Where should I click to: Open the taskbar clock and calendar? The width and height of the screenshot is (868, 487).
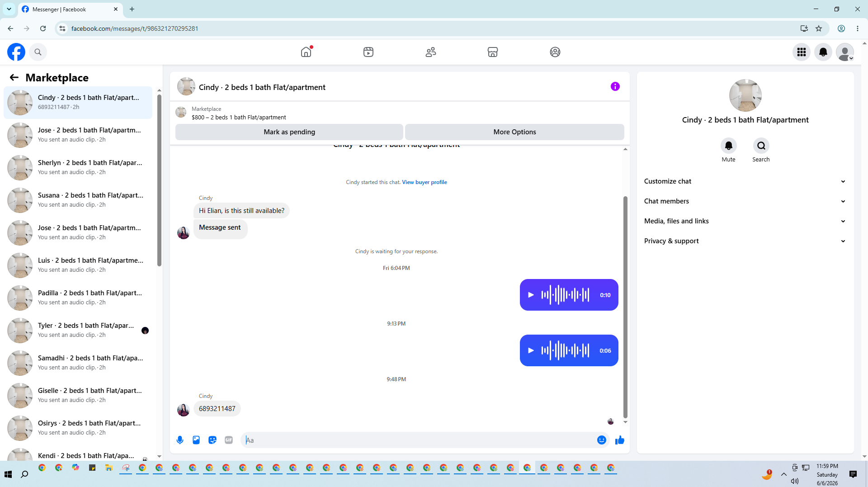[827, 474]
